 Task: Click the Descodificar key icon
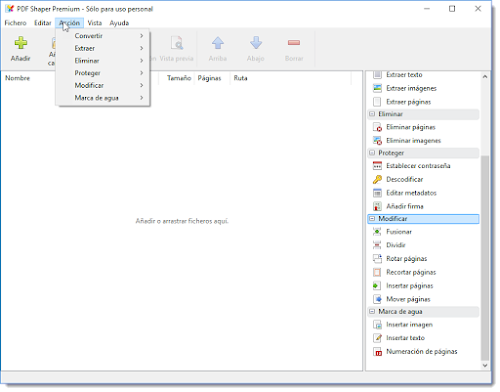[377, 179]
